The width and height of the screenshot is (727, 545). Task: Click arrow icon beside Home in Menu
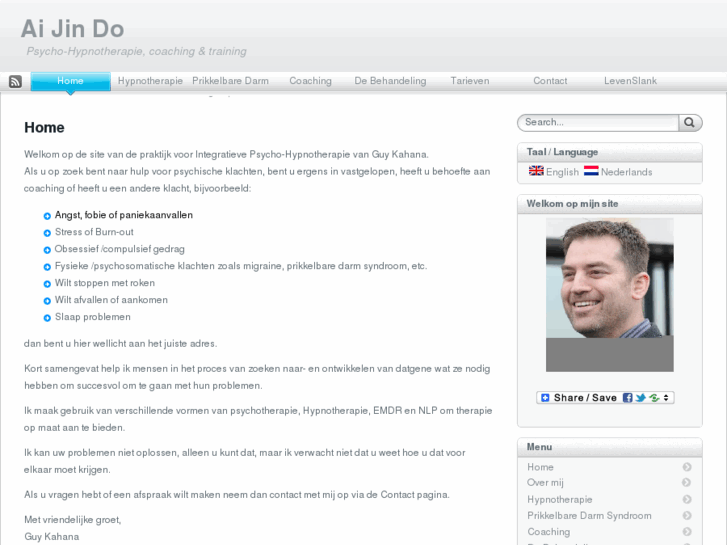pos(687,467)
